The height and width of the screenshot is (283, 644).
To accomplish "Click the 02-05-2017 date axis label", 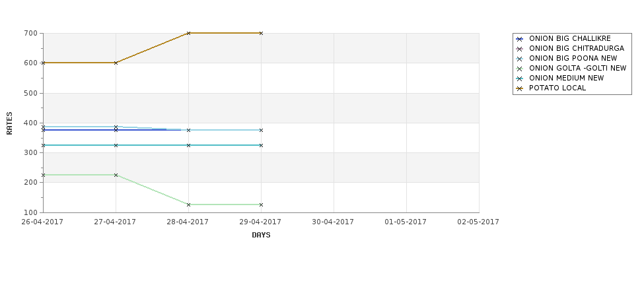I will pos(478,222).
